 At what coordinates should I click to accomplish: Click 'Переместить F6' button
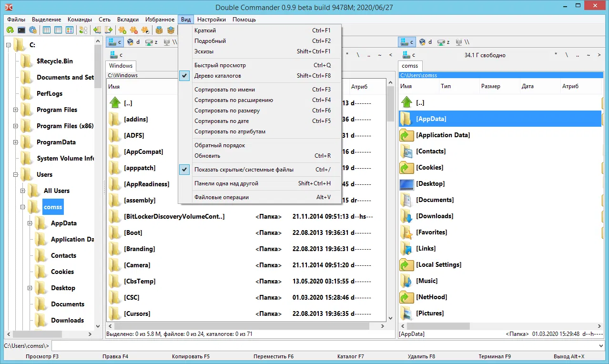pos(274,356)
